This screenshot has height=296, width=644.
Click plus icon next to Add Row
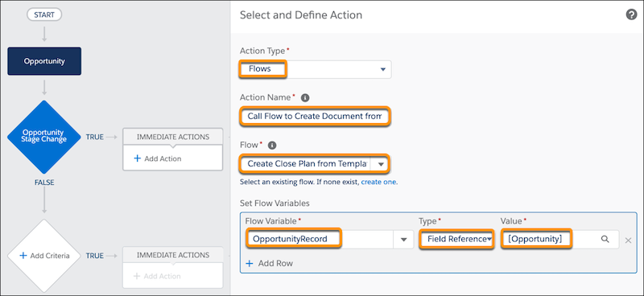250,264
